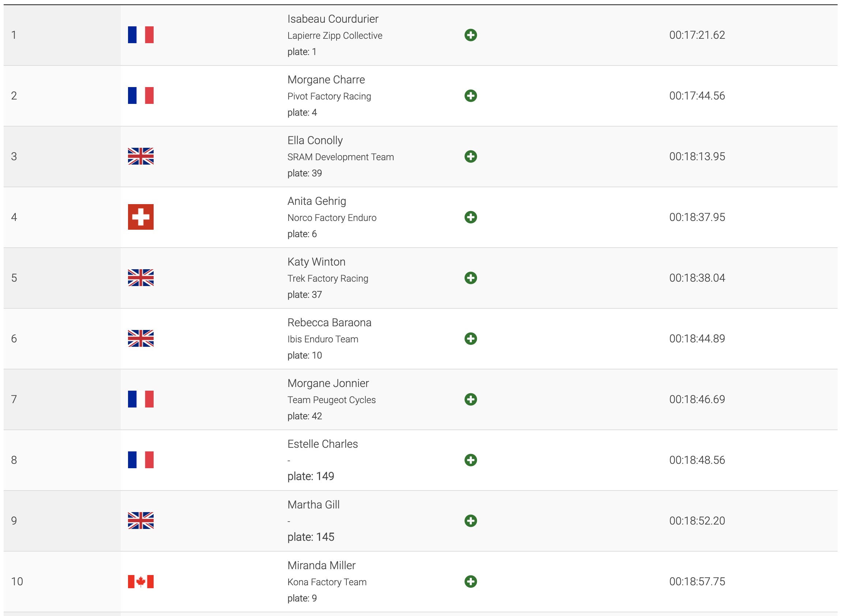Open rider name Miranda Miller
The height and width of the screenshot is (616, 842).
(x=322, y=566)
